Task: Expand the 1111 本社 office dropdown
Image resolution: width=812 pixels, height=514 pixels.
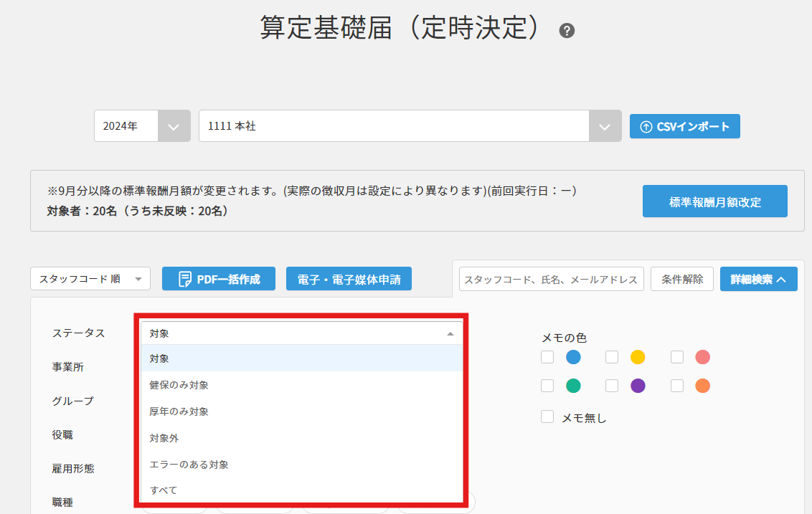Action: pyautogui.click(x=604, y=126)
